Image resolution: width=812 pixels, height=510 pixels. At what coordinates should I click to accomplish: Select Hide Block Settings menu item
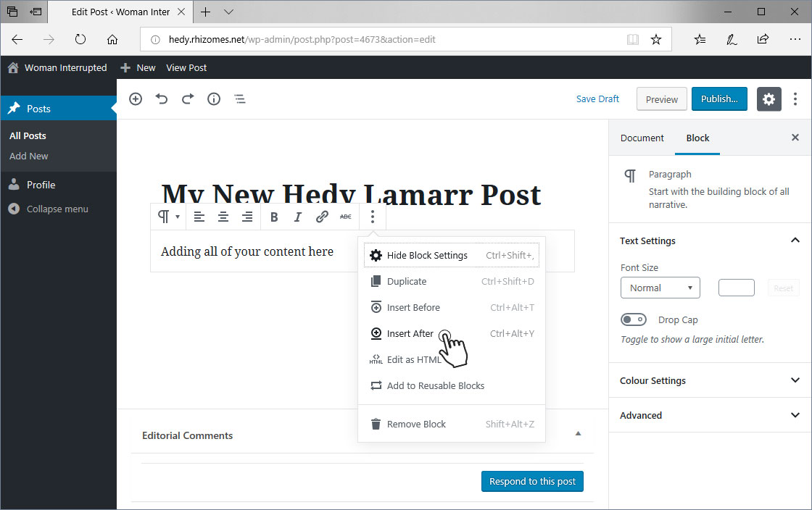[452, 255]
